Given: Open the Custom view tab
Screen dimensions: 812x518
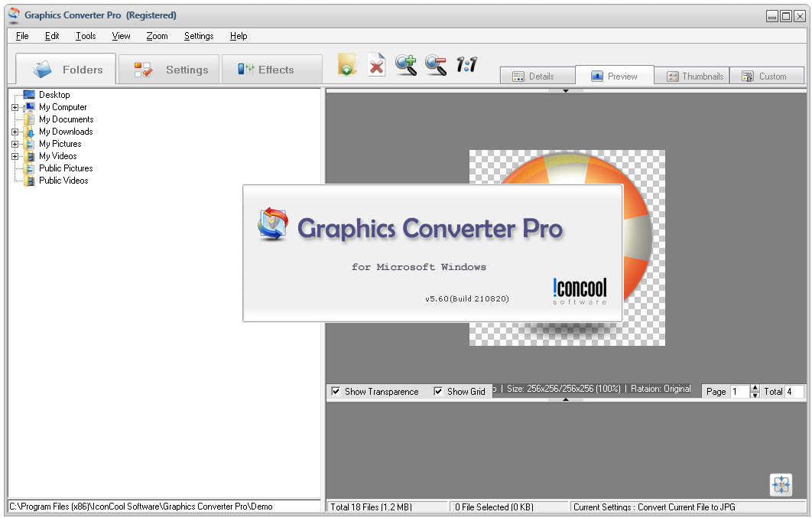Looking at the screenshot, I should [x=767, y=77].
